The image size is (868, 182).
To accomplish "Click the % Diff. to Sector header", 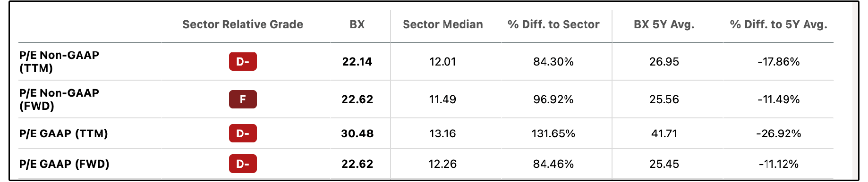I will click(x=553, y=25).
